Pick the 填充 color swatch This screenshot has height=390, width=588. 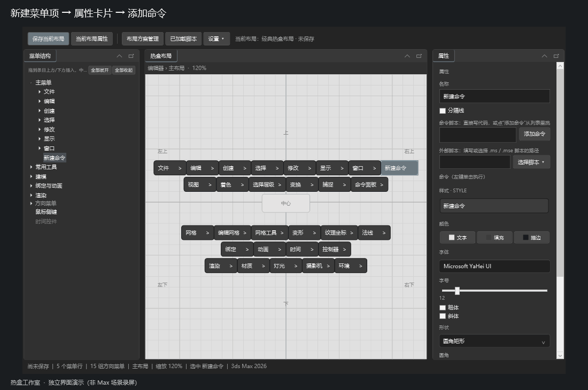[494, 238]
